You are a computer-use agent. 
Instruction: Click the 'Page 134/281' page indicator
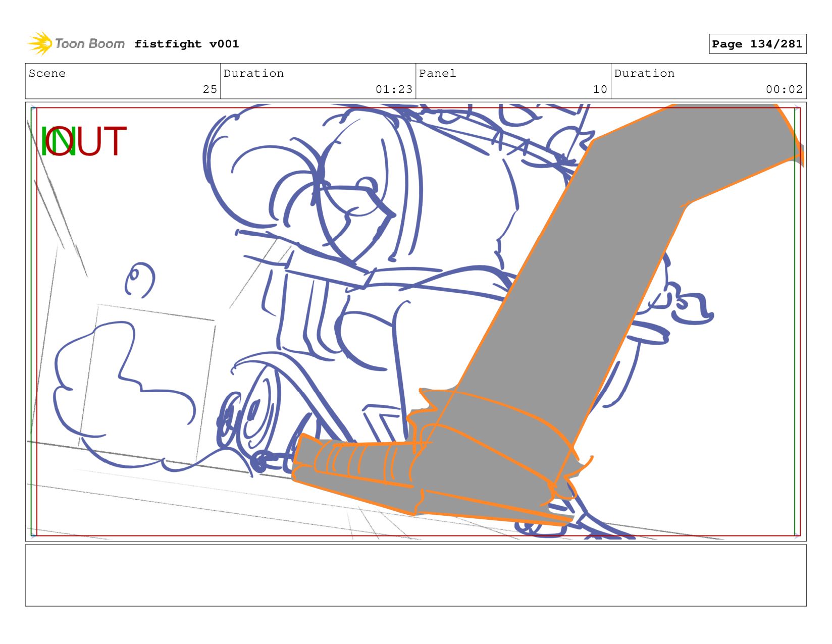click(757, 44)
